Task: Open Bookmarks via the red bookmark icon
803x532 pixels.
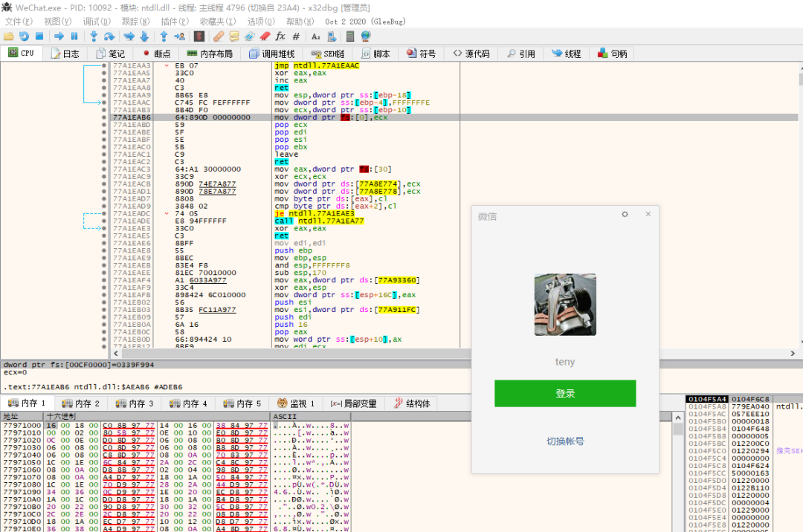Action: click(x=265, y=36)
